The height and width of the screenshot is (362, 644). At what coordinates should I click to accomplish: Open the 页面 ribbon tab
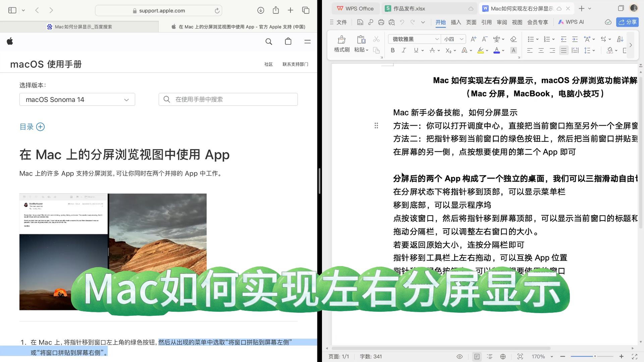(471, 22)
